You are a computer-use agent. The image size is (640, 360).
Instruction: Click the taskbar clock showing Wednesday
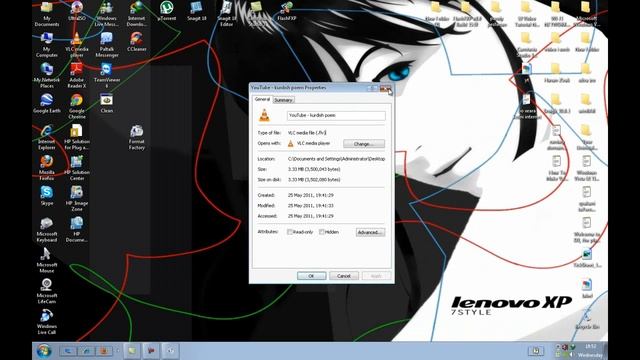[x=590, y=351]
